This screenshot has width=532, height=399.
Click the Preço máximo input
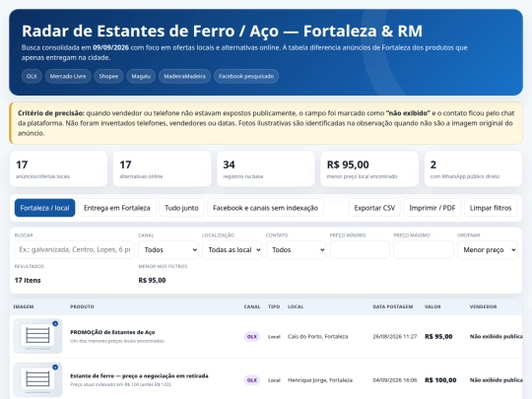click(x=424, y=249)
